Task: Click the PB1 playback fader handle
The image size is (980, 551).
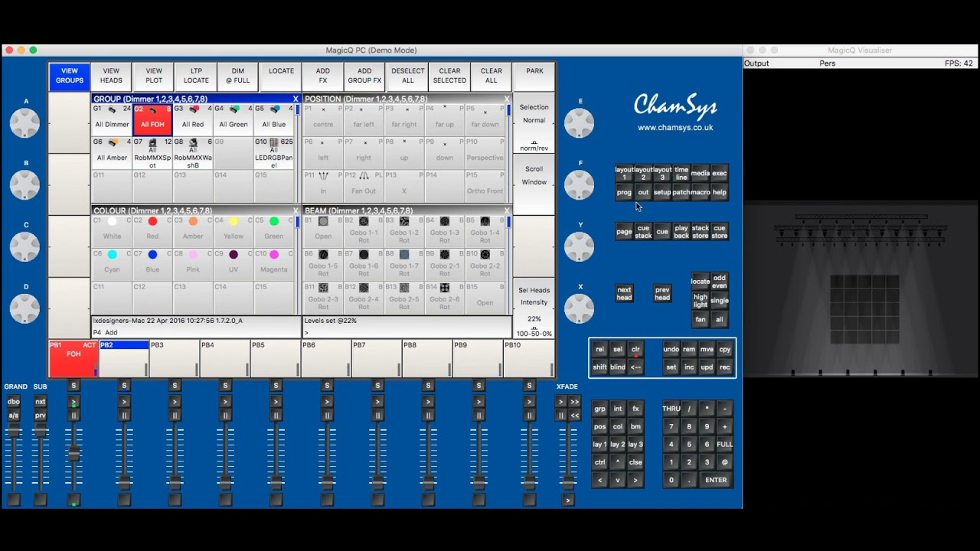Action: click(x=73, y=455)
